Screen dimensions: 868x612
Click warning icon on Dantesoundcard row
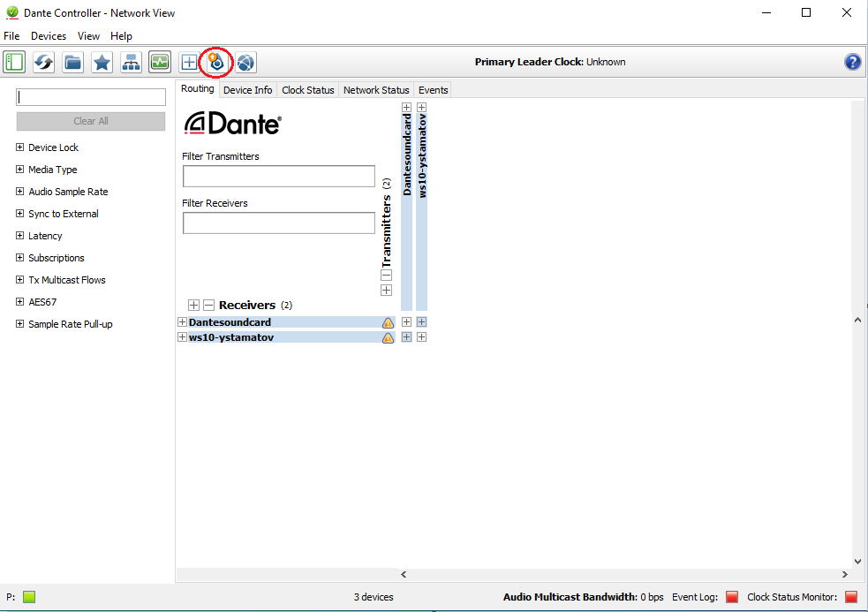click(388, 322)
